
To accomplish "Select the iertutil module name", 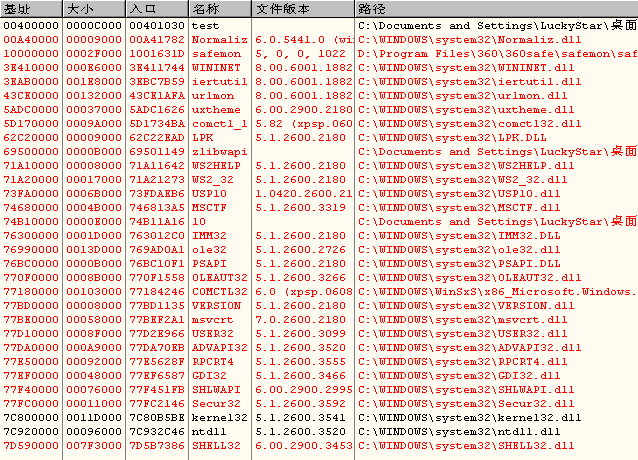I will click(220, 82).
